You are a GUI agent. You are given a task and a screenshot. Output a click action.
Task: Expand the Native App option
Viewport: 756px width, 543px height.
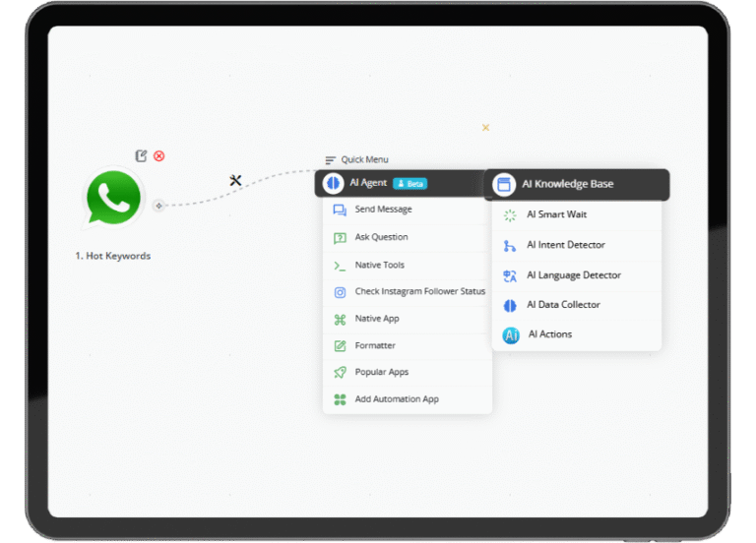click(x=377, y=319)
